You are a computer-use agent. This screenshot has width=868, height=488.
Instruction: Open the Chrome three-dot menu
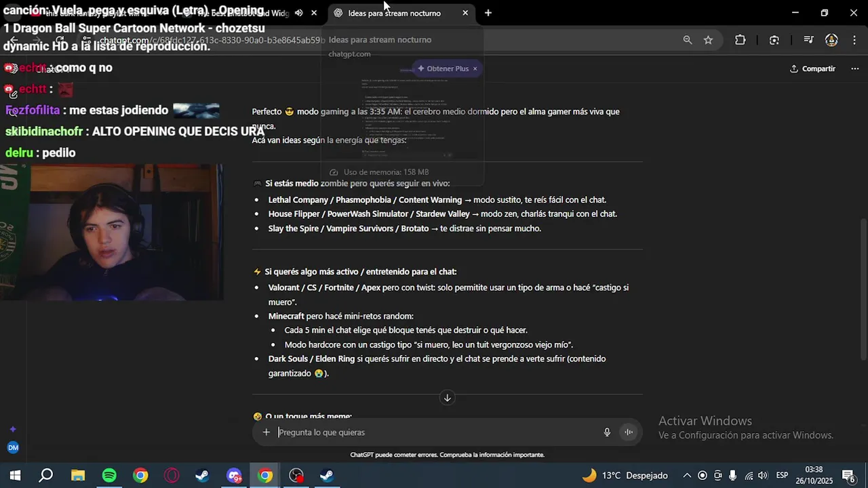coord(853,40)
